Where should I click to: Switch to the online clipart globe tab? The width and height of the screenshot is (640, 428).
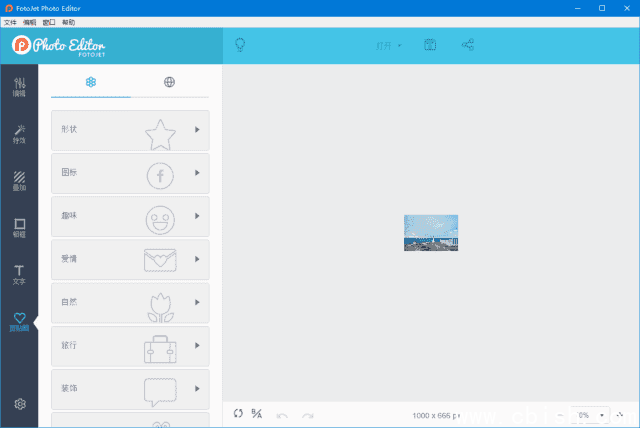169,82
